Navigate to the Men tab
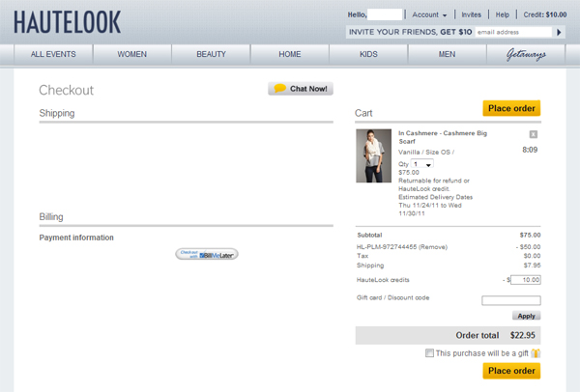This screenshot has height=392, width=580. pyautogui.click(x=447, y=54)
